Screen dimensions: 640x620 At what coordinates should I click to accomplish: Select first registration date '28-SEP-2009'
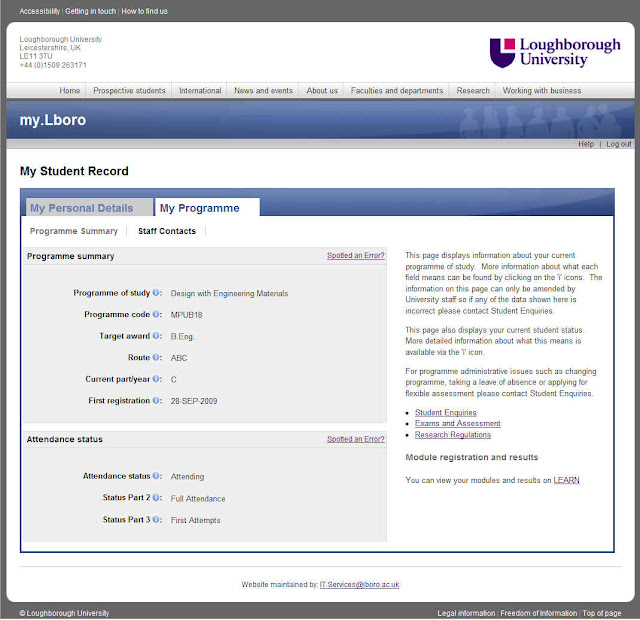(194, 401)
